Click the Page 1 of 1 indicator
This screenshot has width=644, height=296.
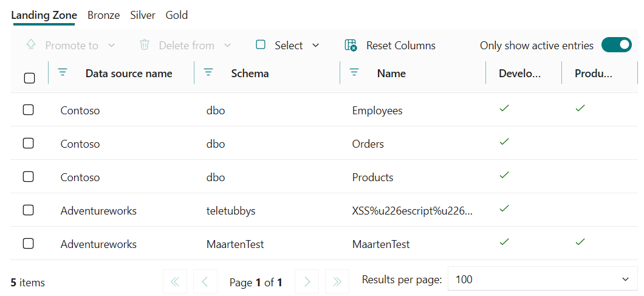click(x=256, y=283)
